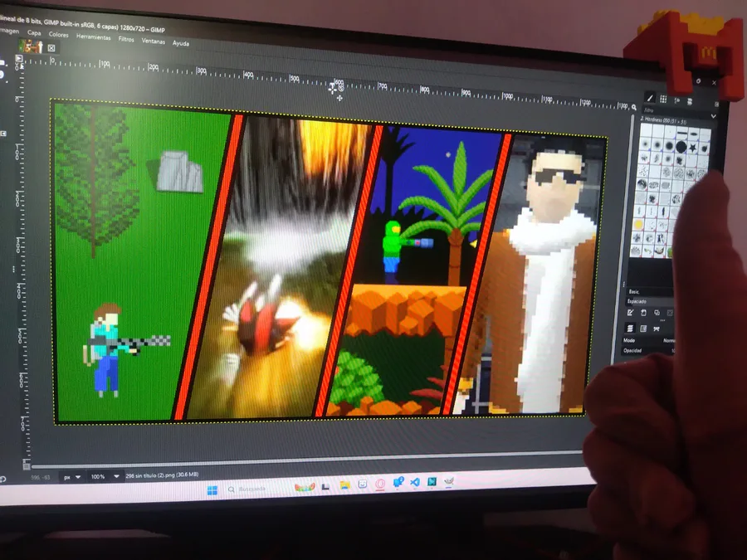747x560 pixels.
Task: Toggle quick mask button at canvas bottom-left
Action: pyautogui.click(x=27, y=465)
